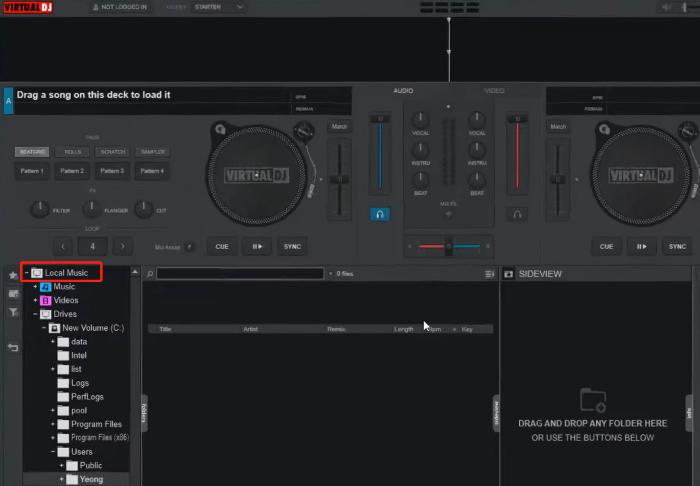700x486 pixels.
Task: Click the go-back arrow icon in sidebar
Action: coord(13,347)
